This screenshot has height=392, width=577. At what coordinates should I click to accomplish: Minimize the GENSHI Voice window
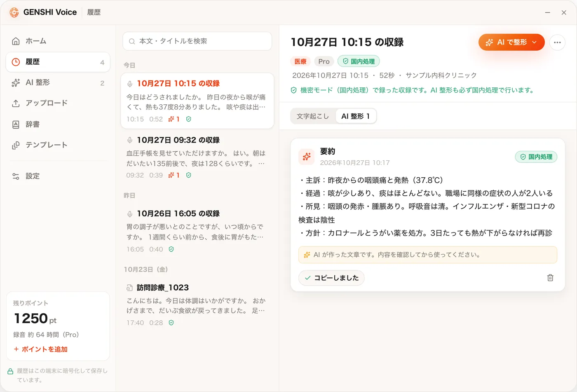pos(548,12)
